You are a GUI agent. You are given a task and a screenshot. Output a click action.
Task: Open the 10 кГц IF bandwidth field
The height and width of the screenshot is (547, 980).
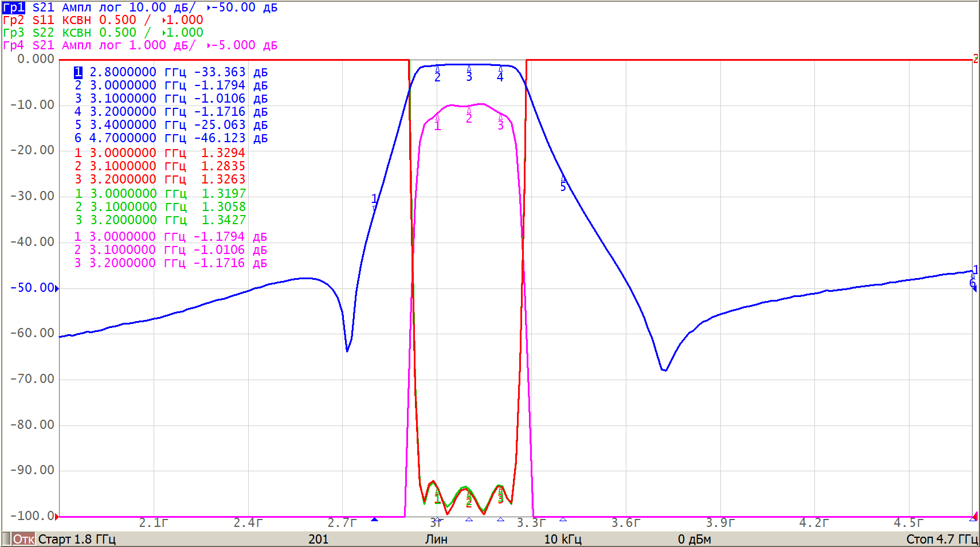tap(562, 539)
